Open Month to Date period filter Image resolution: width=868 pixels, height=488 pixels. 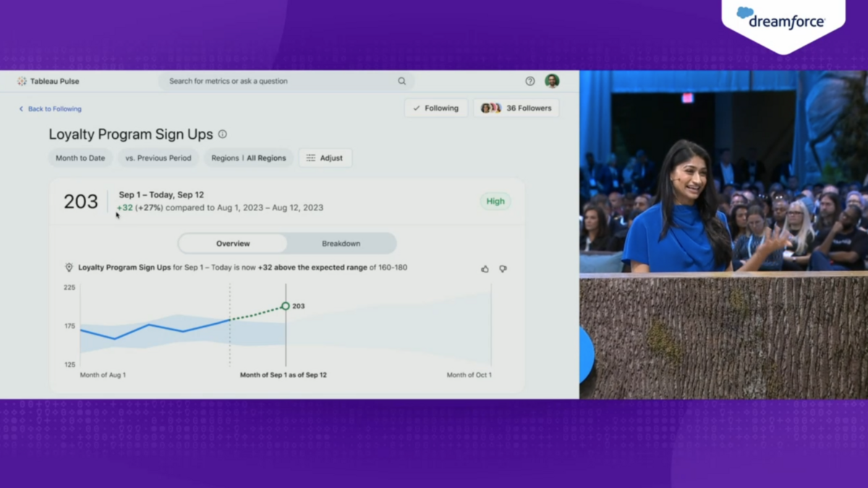80,158
